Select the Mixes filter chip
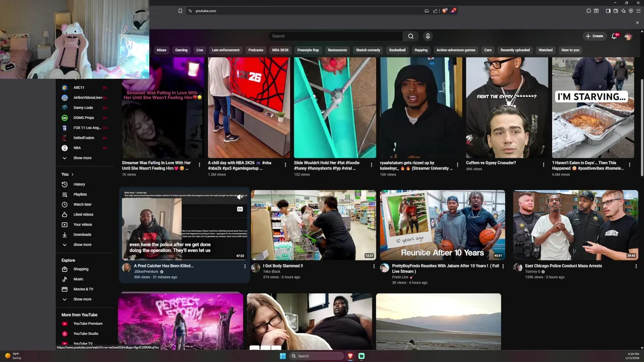 162,50
